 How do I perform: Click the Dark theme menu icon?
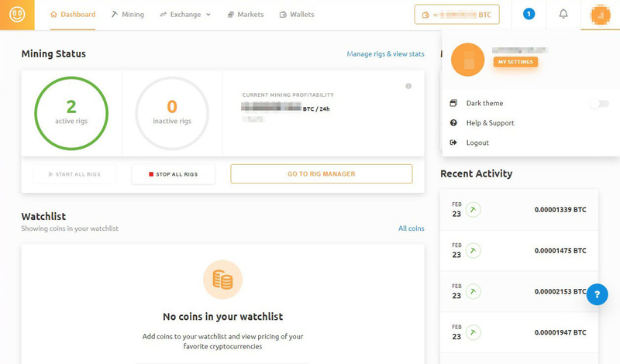(x=453, y=103)
